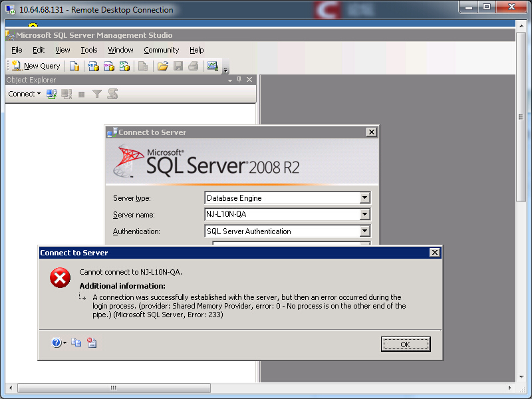Expand the Server type dropdown
This screenshot has height=399, width=532.
364,198
